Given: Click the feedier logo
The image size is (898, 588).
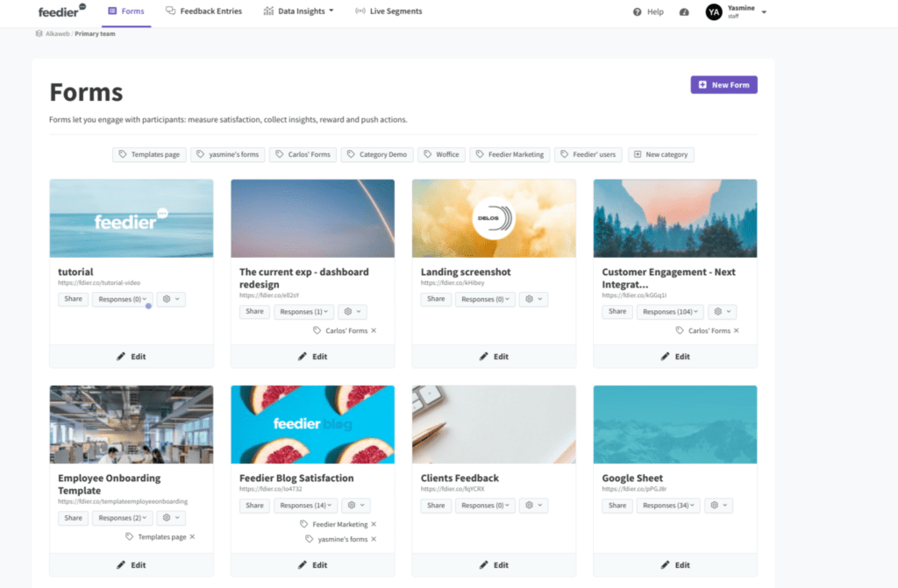Looking at the screenshot, I should click(x=62, y=11).
